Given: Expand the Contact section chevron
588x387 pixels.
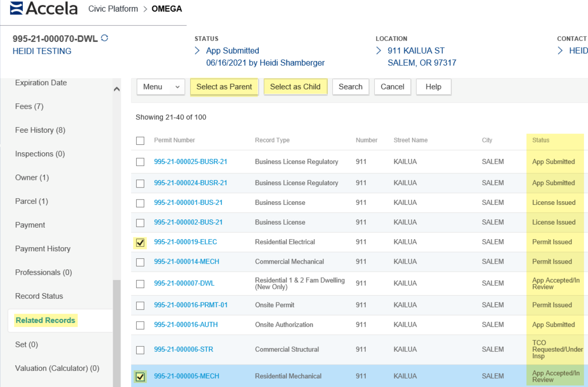Looking at the screenshot, I should click(x=560, y=51).
